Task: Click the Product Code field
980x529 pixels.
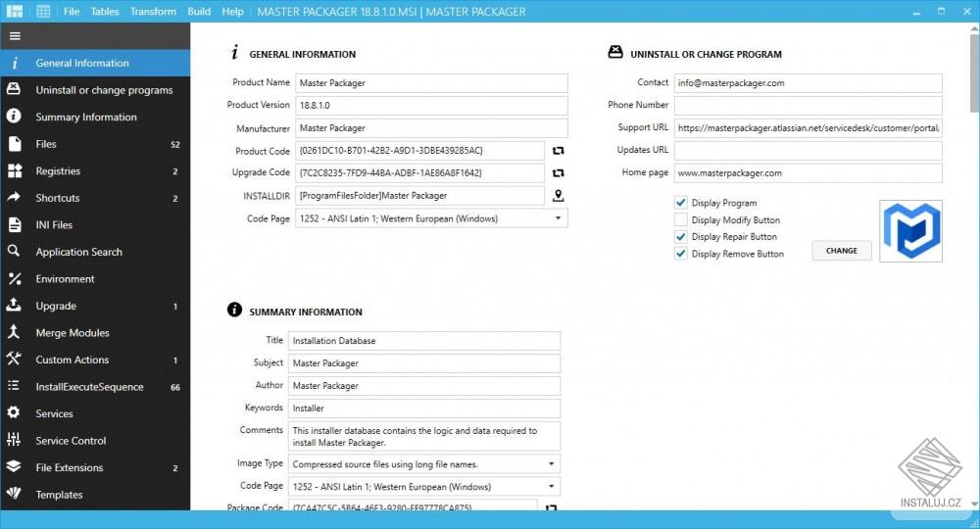Action: (x=420, y=151)
